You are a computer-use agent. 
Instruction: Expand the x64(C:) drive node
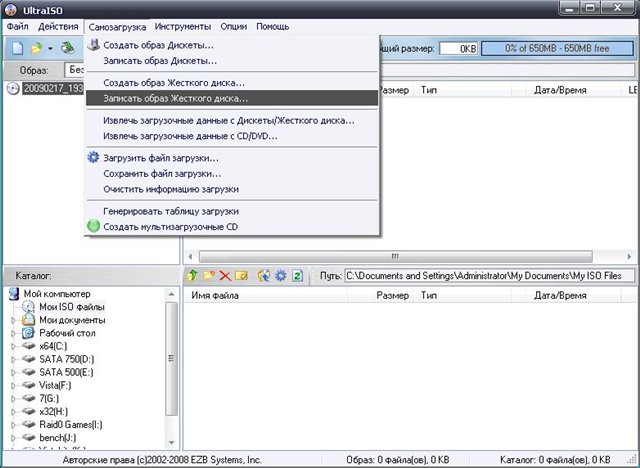pyautogui.click(x=13, y=346)
